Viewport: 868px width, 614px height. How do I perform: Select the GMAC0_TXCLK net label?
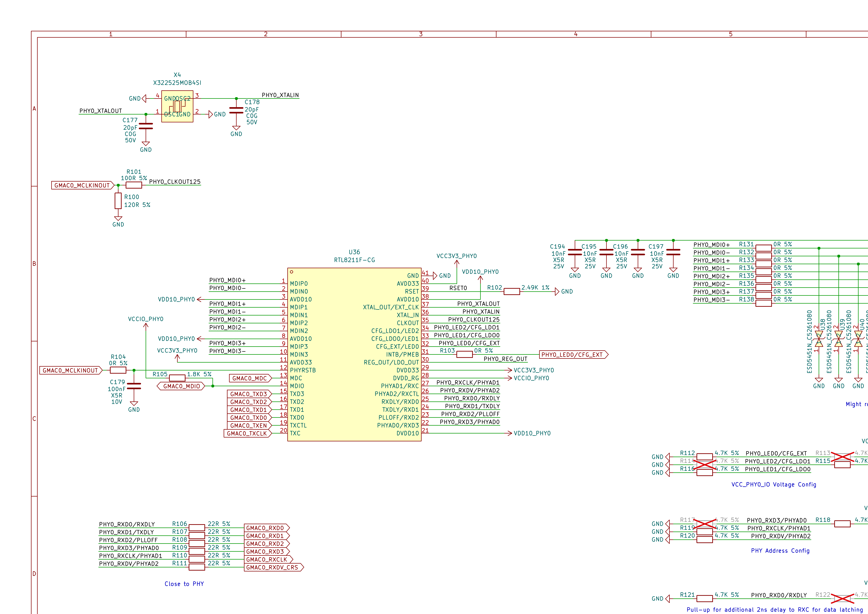click(x=248, y=433)
